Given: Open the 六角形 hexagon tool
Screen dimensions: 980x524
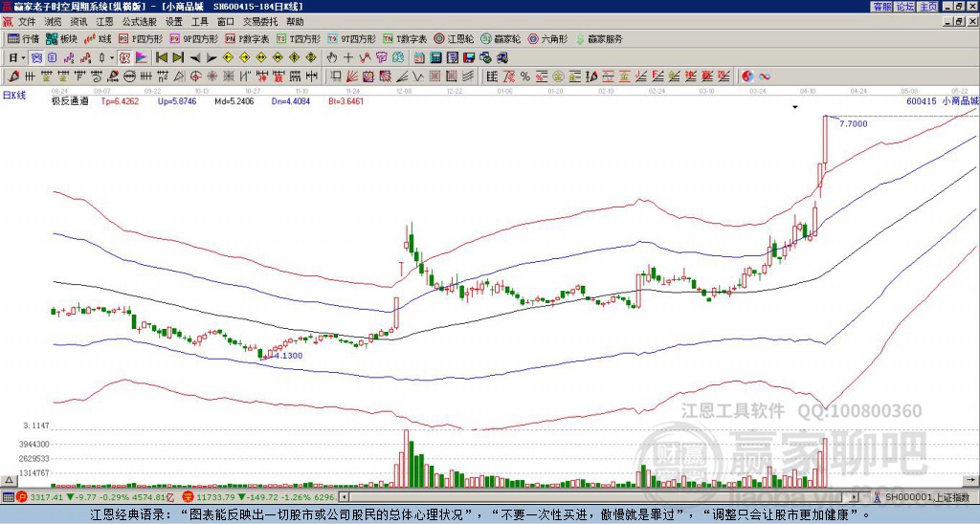Looking at the screenshot, I should point(547,38).
